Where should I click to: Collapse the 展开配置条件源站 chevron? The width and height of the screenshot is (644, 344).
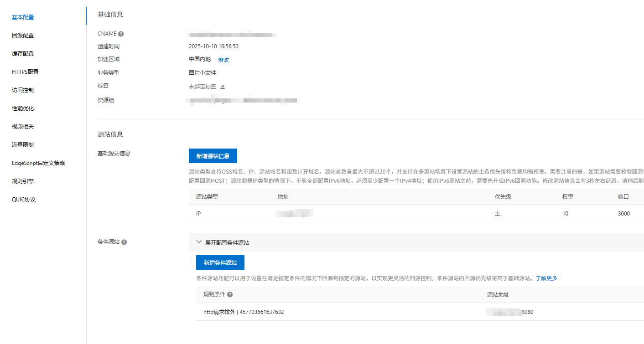click(x=199, y=242)
